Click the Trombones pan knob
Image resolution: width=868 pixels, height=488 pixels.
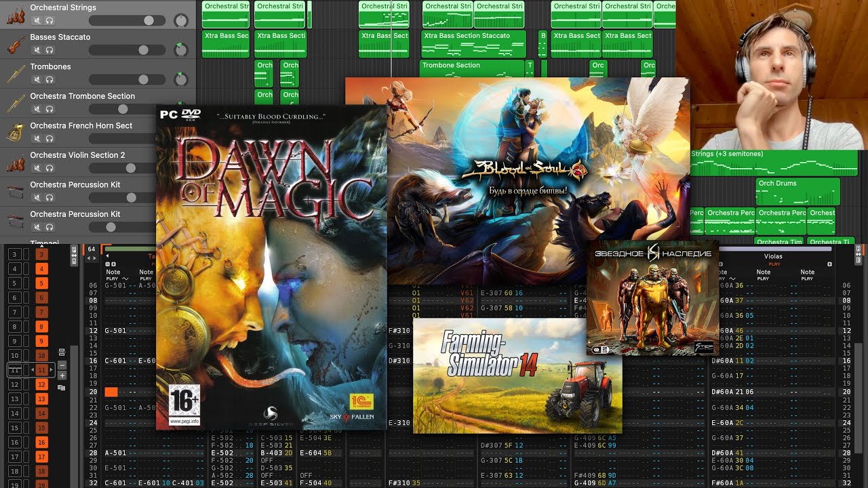180,79
